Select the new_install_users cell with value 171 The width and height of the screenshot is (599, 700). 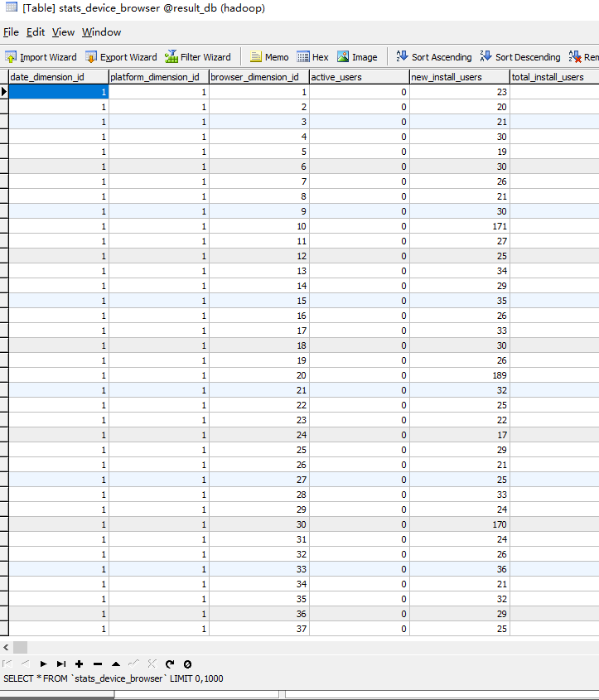coord(459,226)
